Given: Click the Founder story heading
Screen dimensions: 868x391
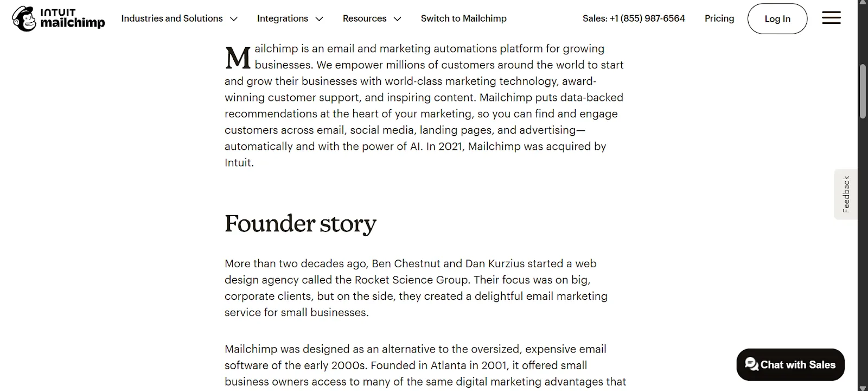Looking at the screenshot, I should click(301, 223).
